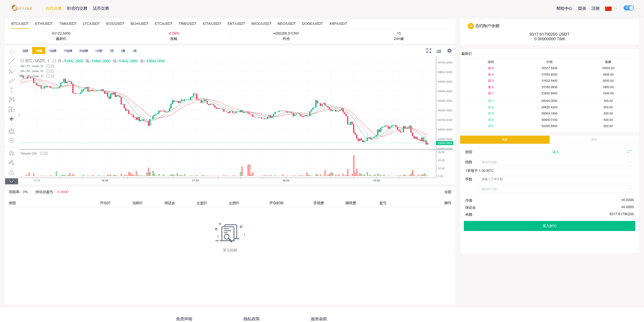The height and width of the screenshot is (322, 644).
Task: Toggle the light/dark theme switch
Action: pyautogui.click(x=629, y=8)
